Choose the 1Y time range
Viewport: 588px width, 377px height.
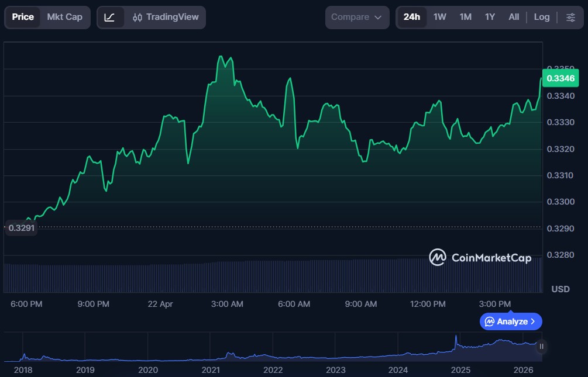[490, 17]
